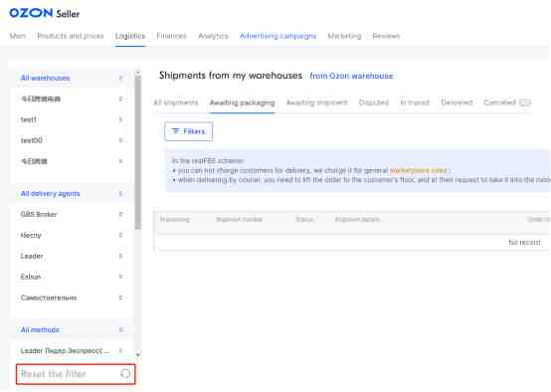551x392 pixels.
Task: Switch to Awaiting shipment tab
Action: click(316, 102)
